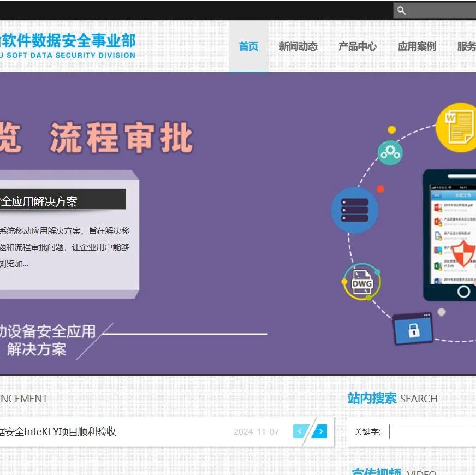Open the 产品中心 menu item
This screenshot has width=476, height=475.
[358, 46]
